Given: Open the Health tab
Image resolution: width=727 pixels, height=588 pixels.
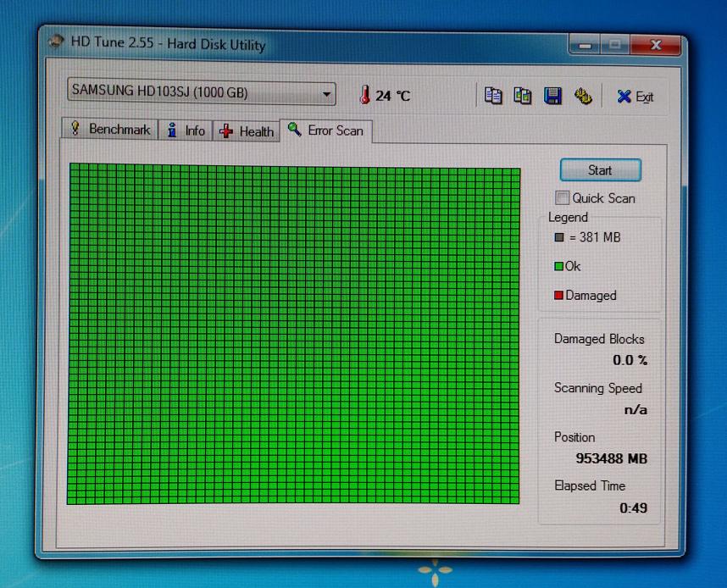Looking at the screenshot, I should (247, 131).
